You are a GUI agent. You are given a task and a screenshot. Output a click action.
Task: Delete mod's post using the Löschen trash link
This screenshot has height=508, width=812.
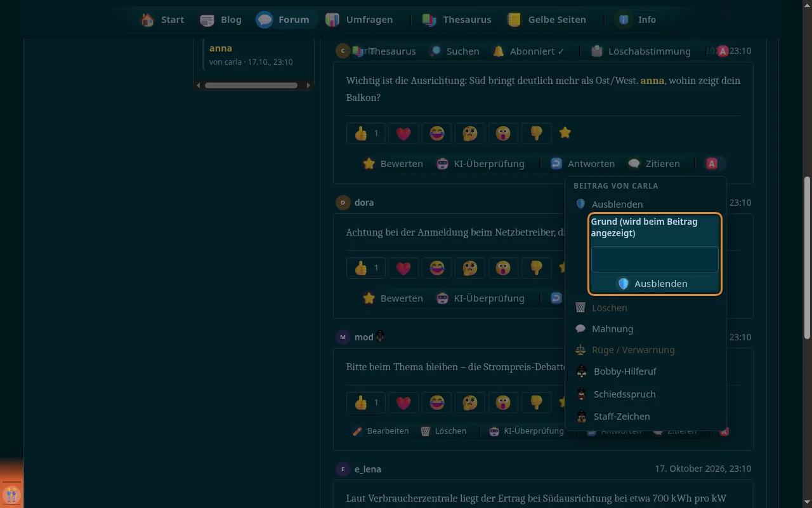pos(443,431)
